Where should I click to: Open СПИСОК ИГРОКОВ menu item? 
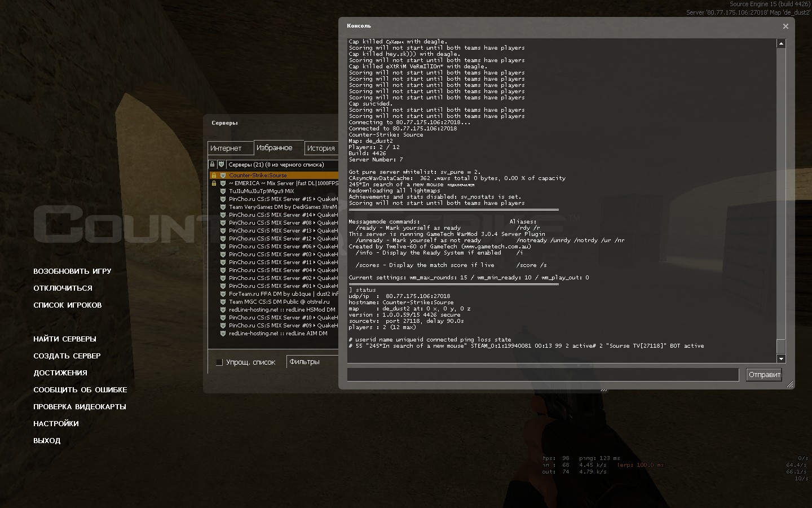68,305
